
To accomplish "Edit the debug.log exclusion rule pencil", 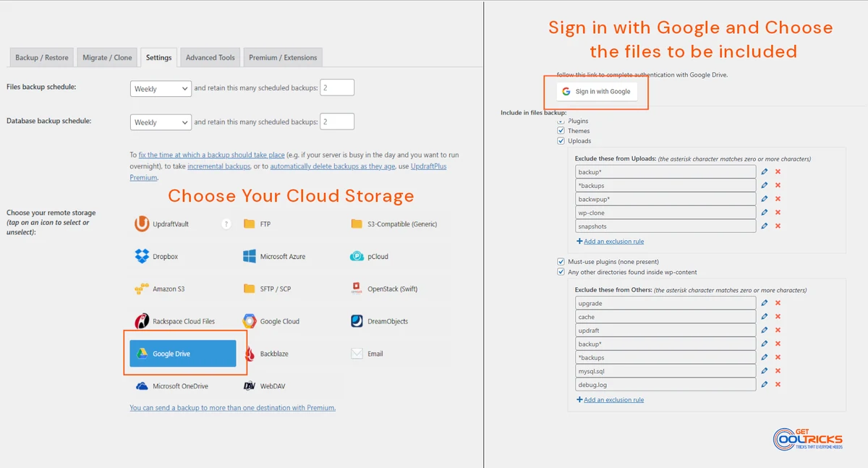I will (x=765, y=385).
